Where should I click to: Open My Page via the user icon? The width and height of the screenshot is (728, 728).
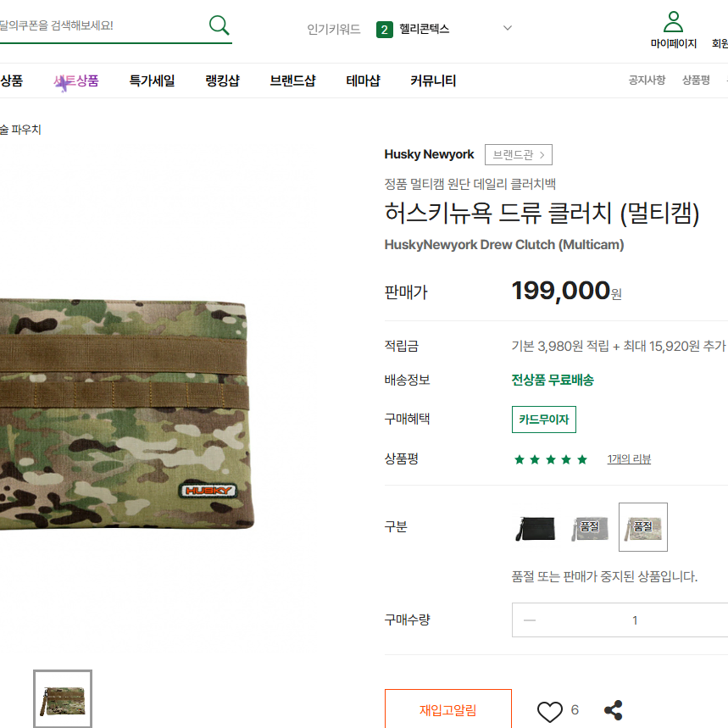pos(673,30)
